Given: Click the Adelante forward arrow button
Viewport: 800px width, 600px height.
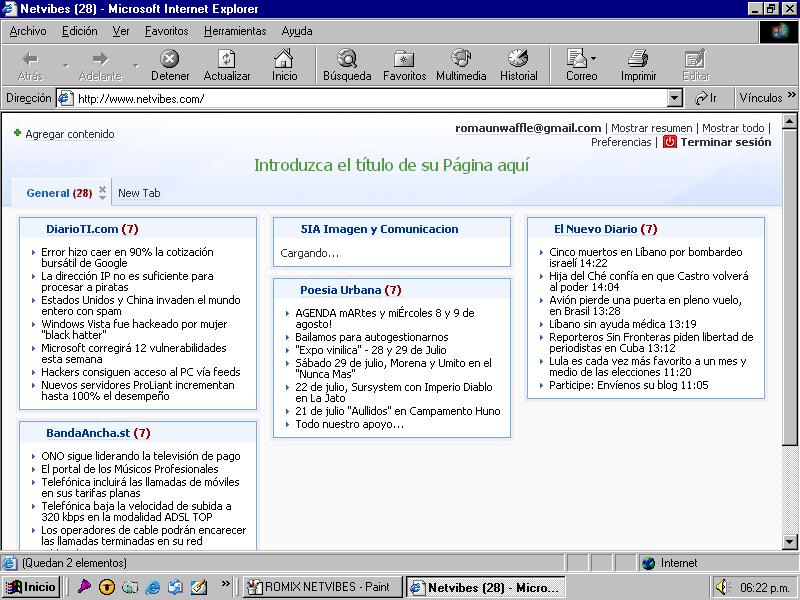Looking at the screenshot, I should [100, 65].
